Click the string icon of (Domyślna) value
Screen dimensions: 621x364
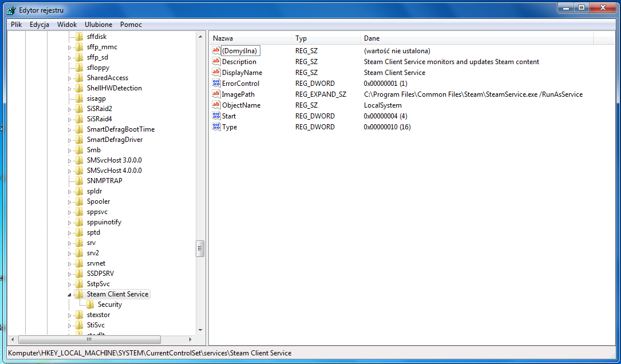[x=216, y=51]
